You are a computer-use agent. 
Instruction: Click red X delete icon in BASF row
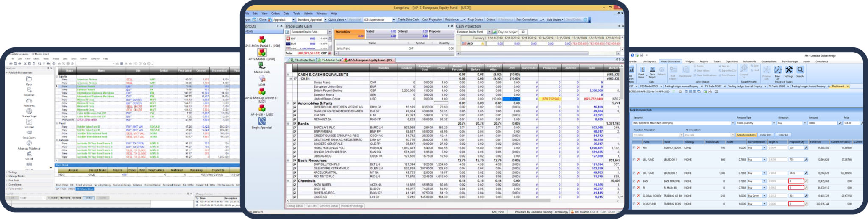pos(639,181)
